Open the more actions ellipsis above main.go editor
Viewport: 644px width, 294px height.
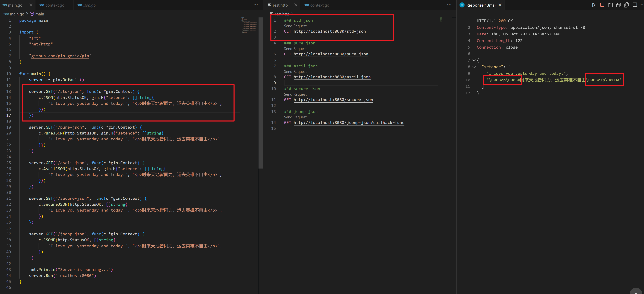(256, 5)
